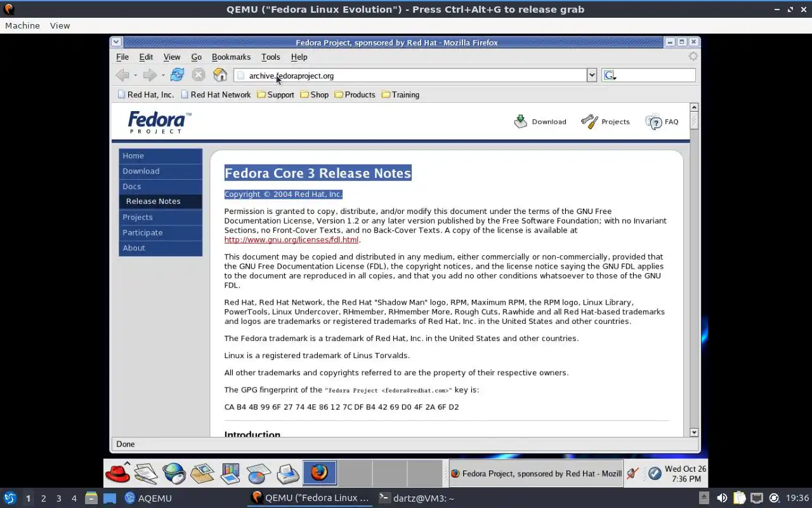
Task: Open the host file manager icon
Action: coord(91,498)
